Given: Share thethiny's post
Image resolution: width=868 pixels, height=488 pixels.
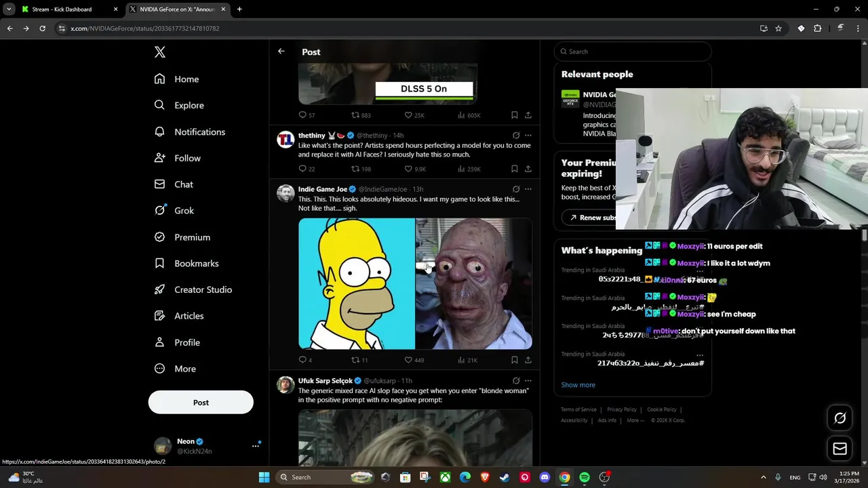Looking at the screenshot, I should tap(528, 169).
